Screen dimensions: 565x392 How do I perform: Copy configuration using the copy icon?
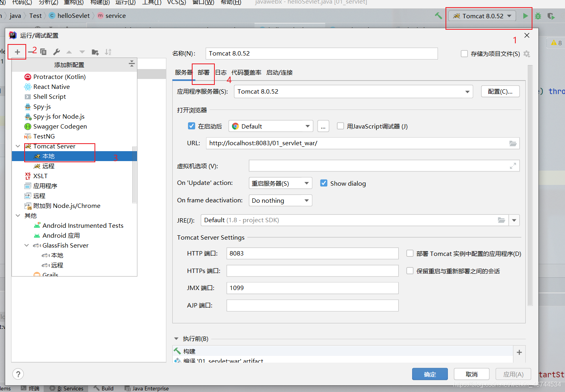coord(43,52)
